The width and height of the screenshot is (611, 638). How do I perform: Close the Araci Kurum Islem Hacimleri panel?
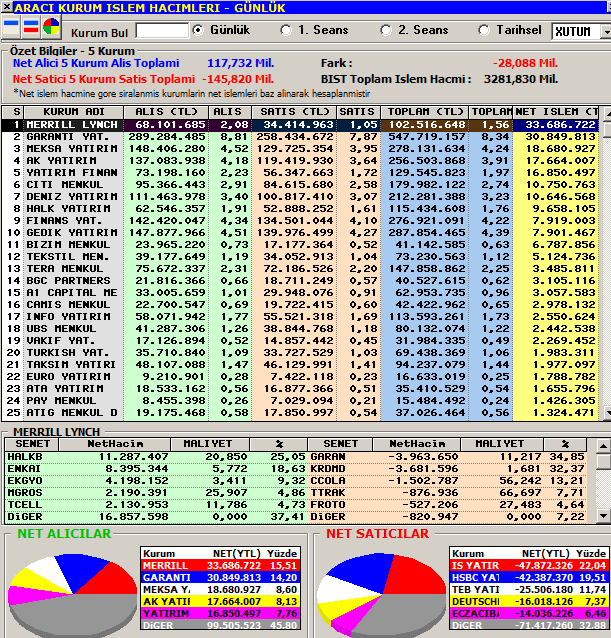7,7
